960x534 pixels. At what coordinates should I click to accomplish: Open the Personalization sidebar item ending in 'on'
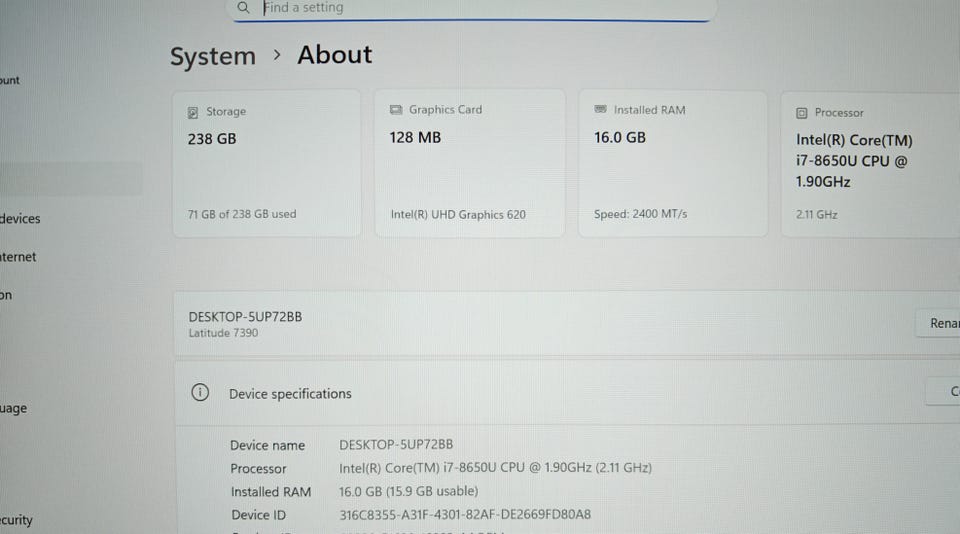point(6,295)
